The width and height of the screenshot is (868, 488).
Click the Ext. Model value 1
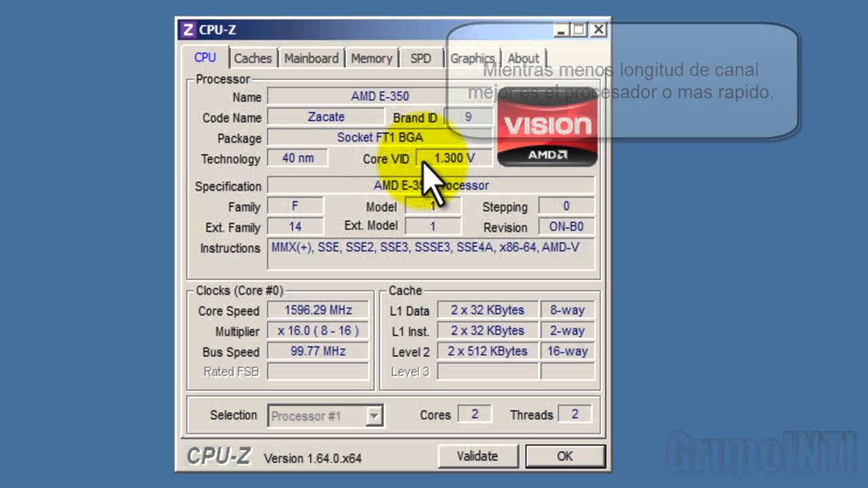pyautogui.click(x=433, y=226)
